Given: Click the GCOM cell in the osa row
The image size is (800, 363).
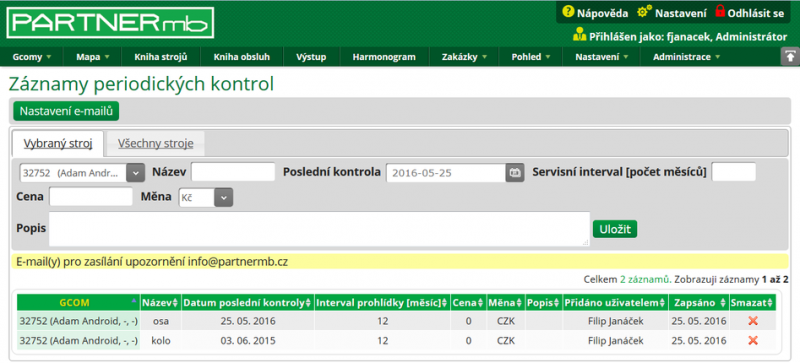Looking at the screenshot, I should [79, 321].
